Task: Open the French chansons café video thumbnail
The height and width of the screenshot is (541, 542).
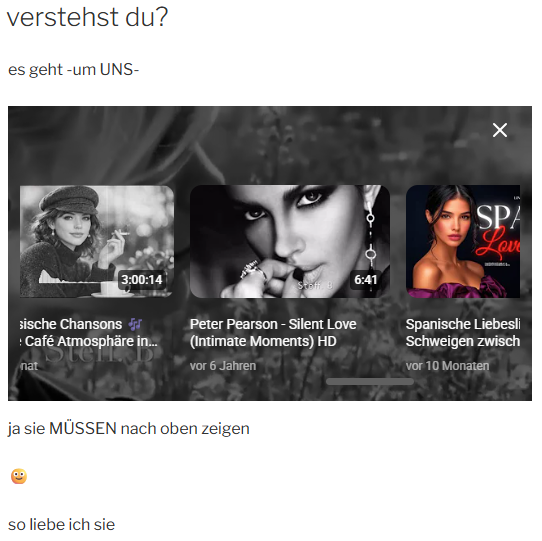Action: [x=97, y=241]
